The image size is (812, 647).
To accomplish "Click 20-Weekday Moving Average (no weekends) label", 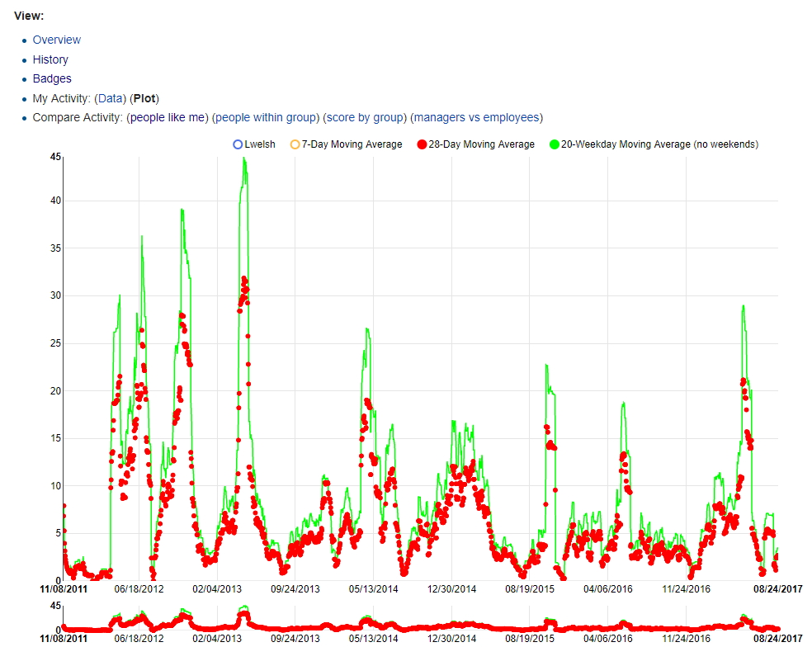I will pyautogui.click(x=660, y=144).
